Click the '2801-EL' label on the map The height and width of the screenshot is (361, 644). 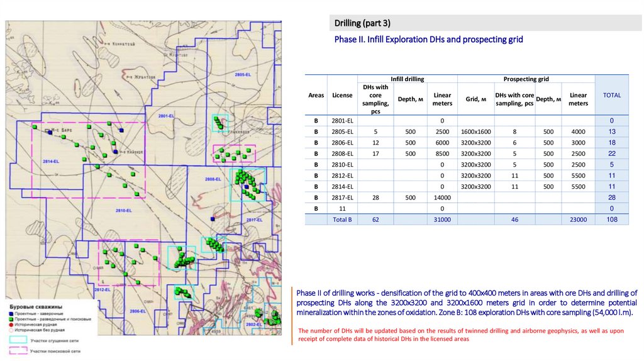click(x=166, y=116)
